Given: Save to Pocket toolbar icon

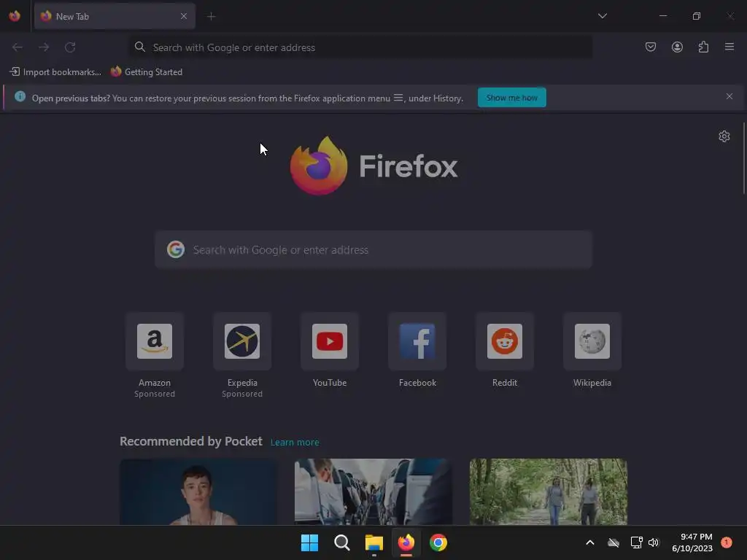Looking at the screenshot, I should 650,47.
